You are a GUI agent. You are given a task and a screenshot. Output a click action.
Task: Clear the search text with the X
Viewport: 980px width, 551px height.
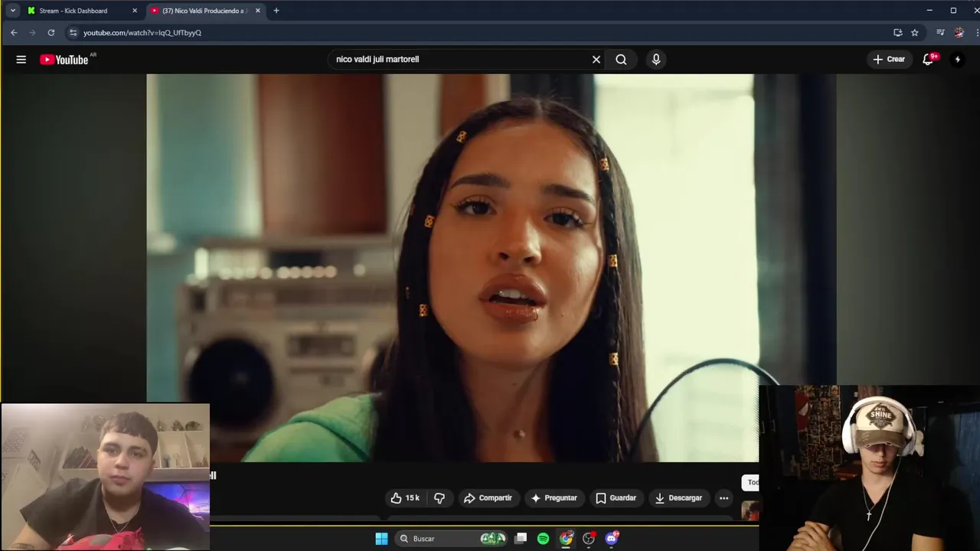[x=596, y=59]
